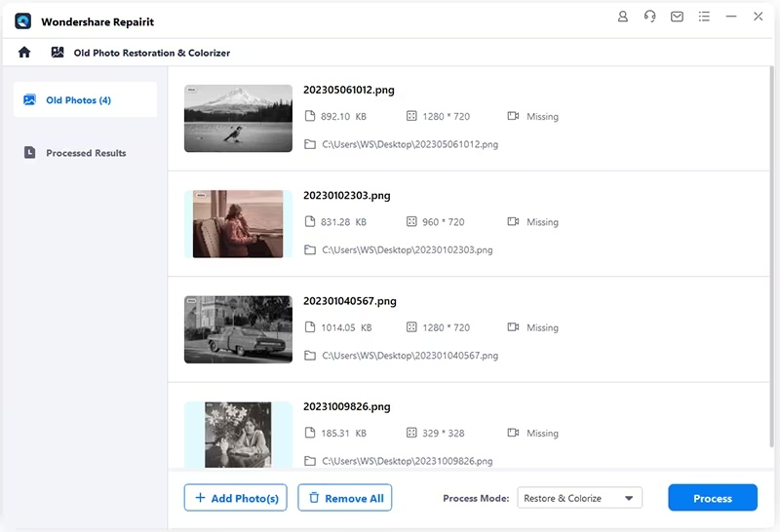Start the blue Process button
Viewport: 780px width, 532px height.
(x=712, y=498)
